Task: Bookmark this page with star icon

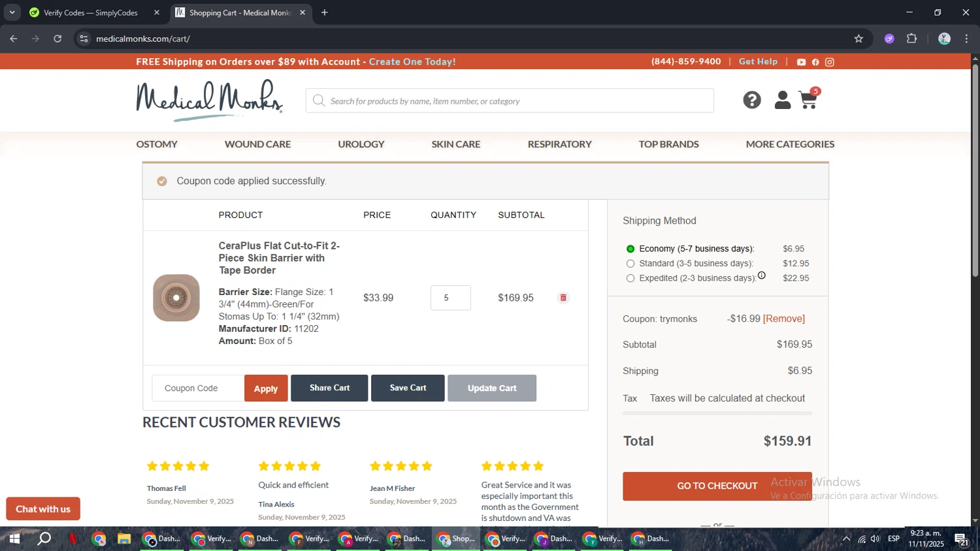Action: (x=858, y=39)
